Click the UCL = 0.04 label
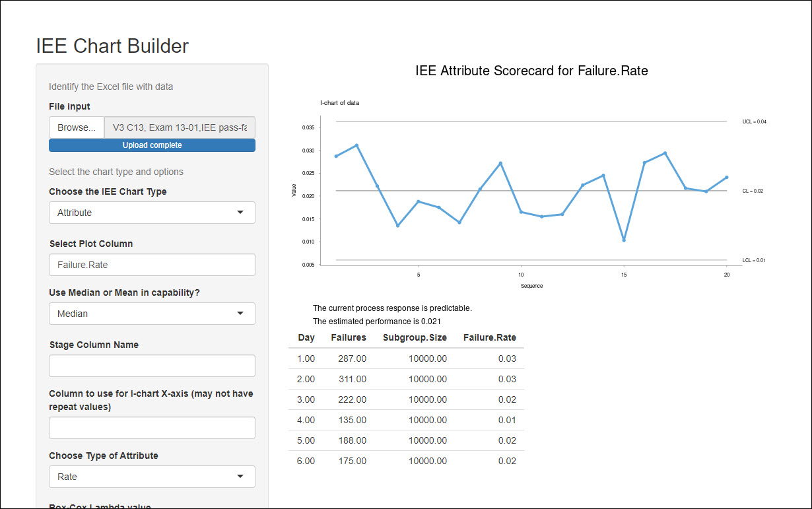 754,122
